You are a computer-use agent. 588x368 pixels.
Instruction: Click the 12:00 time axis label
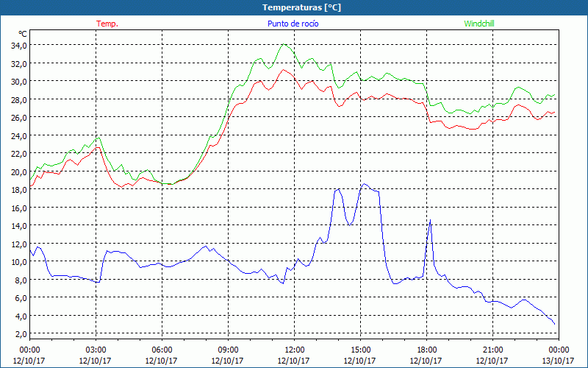coord(295,350)
